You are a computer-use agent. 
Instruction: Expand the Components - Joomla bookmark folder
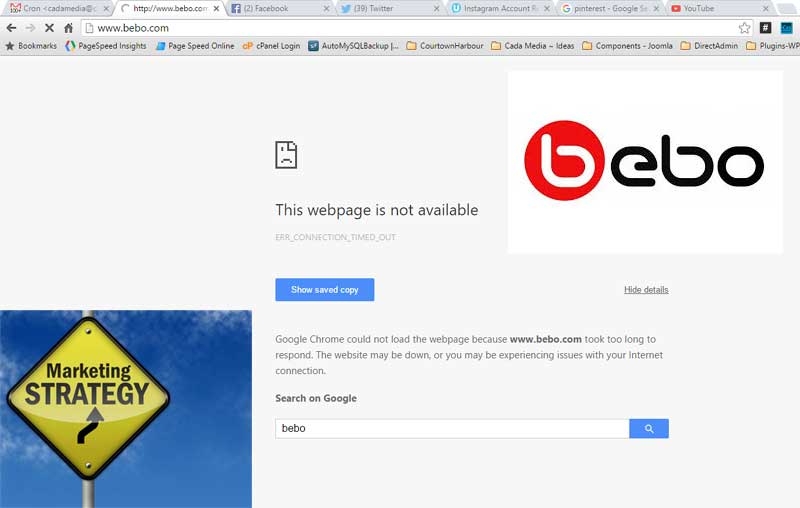tap(625, 46)
